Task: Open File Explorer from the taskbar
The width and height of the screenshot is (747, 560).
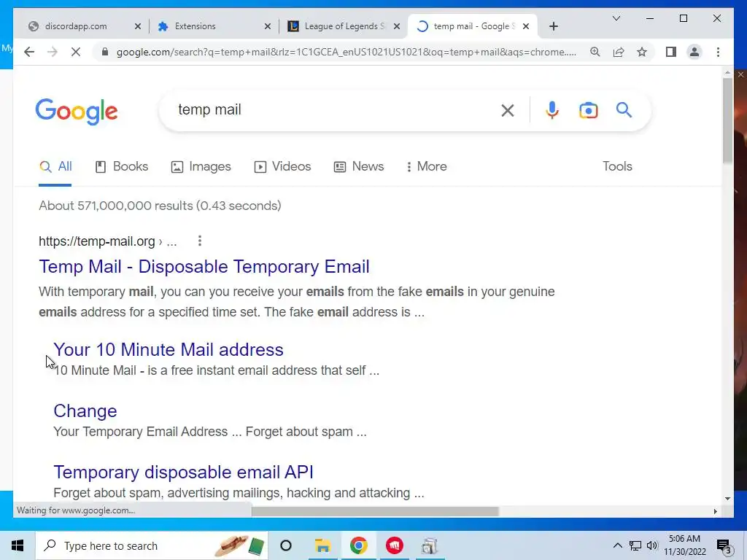Action: [x=322, y=545]
